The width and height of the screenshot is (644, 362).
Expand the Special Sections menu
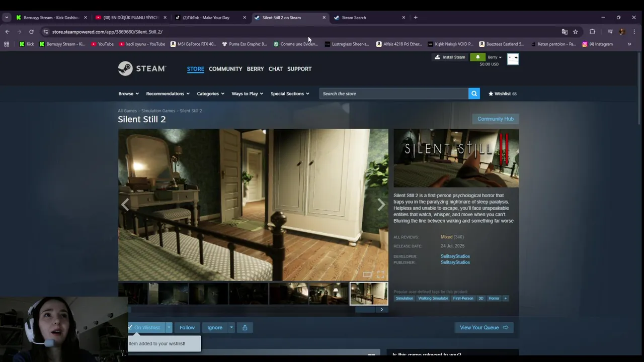(290, 94)
